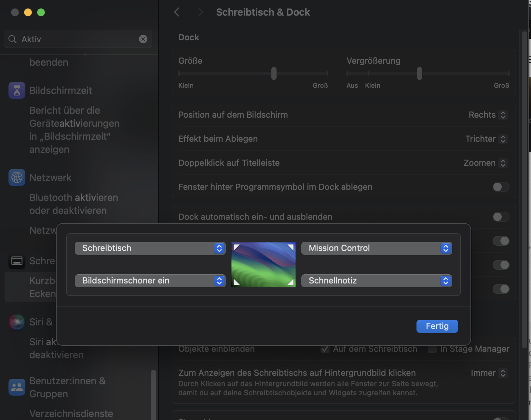This screenshot has height=420, width=531.
Task: Click the Fertig button
Action: (x=437, y=326)
